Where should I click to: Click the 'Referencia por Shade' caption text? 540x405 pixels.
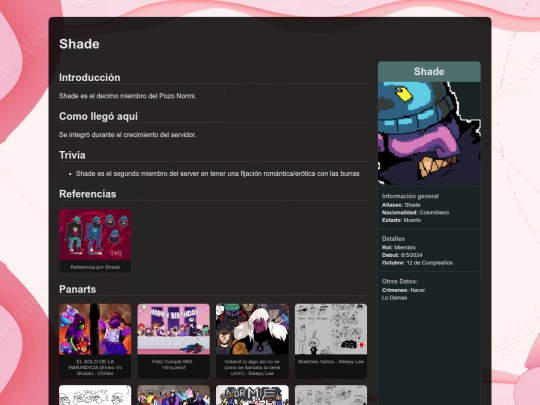click(95, 267)
